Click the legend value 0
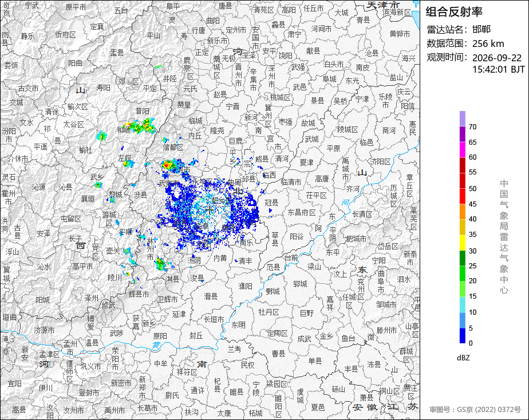The image size is (529, 420). pos(471,343)
